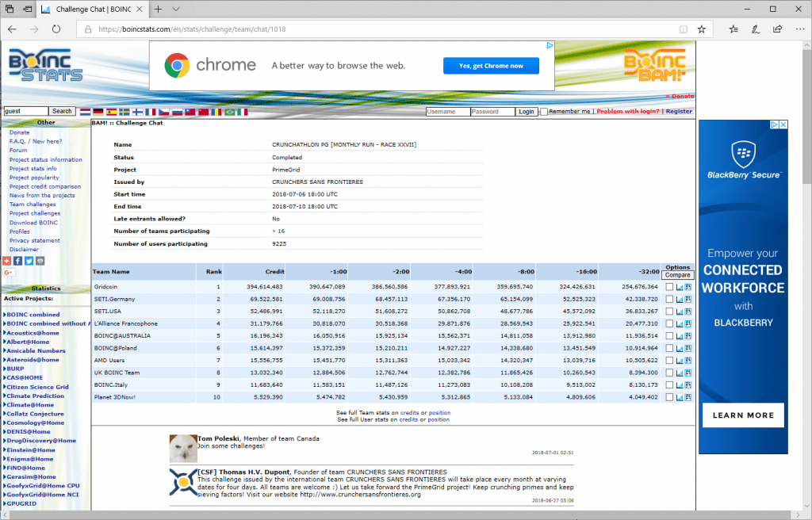Choose the Swedish flag language icon

pos(124,111)
